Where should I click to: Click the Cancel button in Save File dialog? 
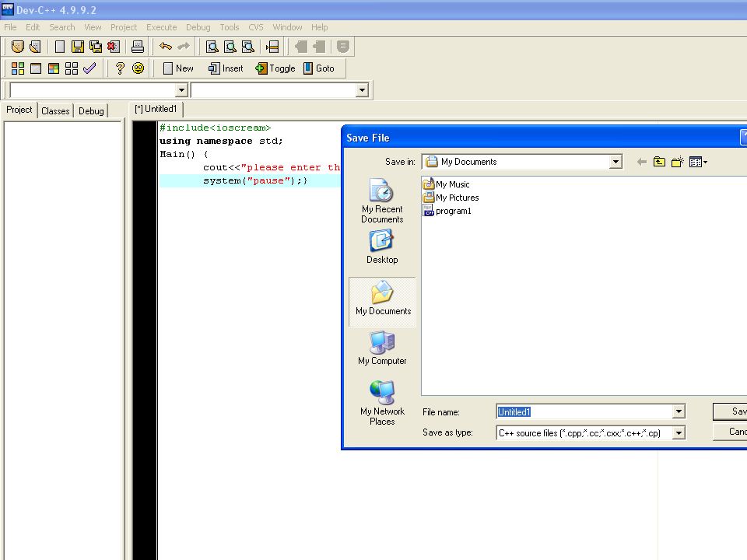pyautogui.click(x=730, y=432)
